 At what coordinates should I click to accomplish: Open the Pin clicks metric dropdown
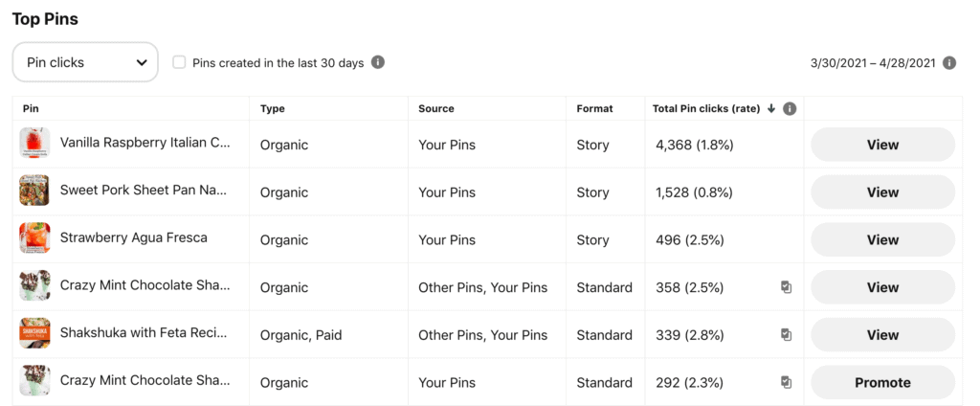(x=85, y=62)
